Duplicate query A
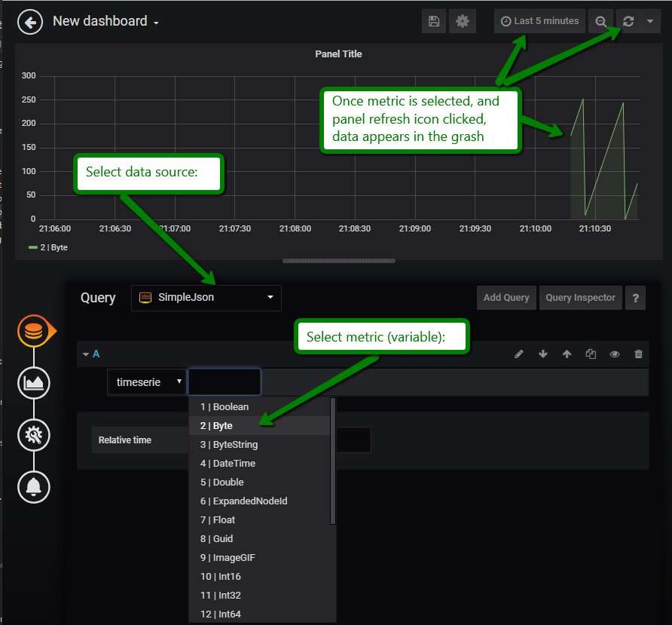This screenshot has height=625, width=672. coord(591,354)
